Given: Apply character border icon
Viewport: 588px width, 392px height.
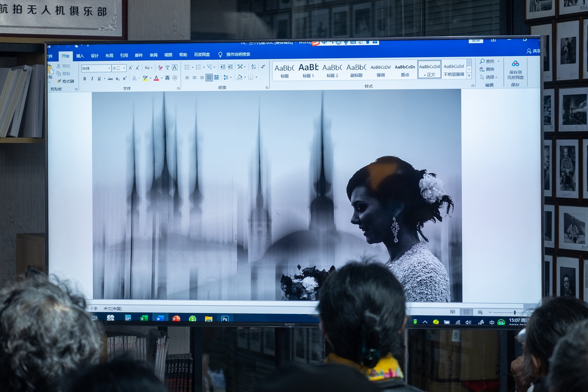Looking at the screenshot, I should click(175, 68).
